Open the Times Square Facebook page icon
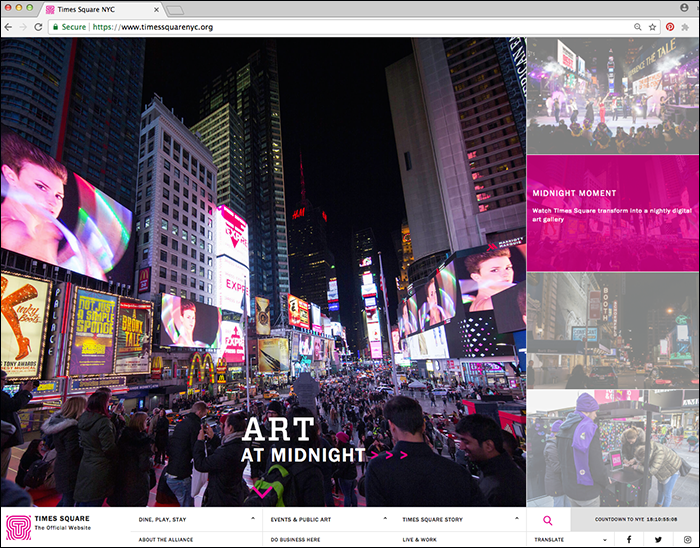Viewport: 700px width, 548px height. 629,539
